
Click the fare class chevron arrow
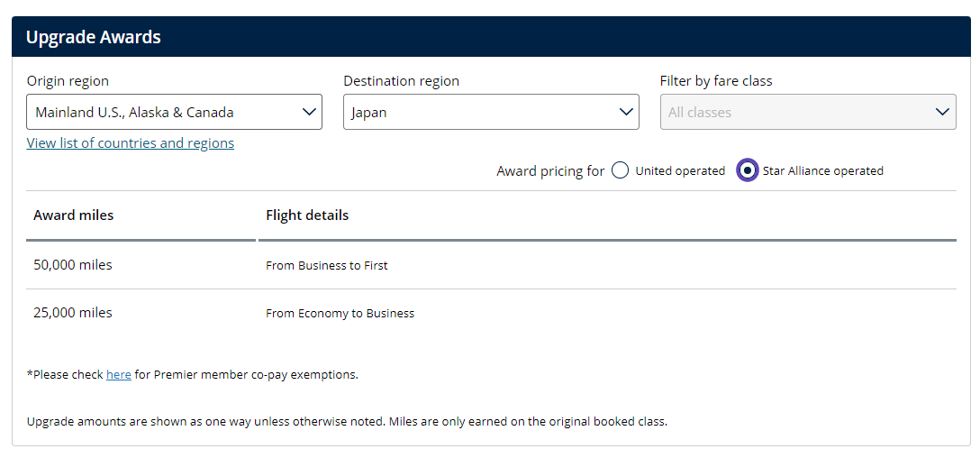(942, 112)
